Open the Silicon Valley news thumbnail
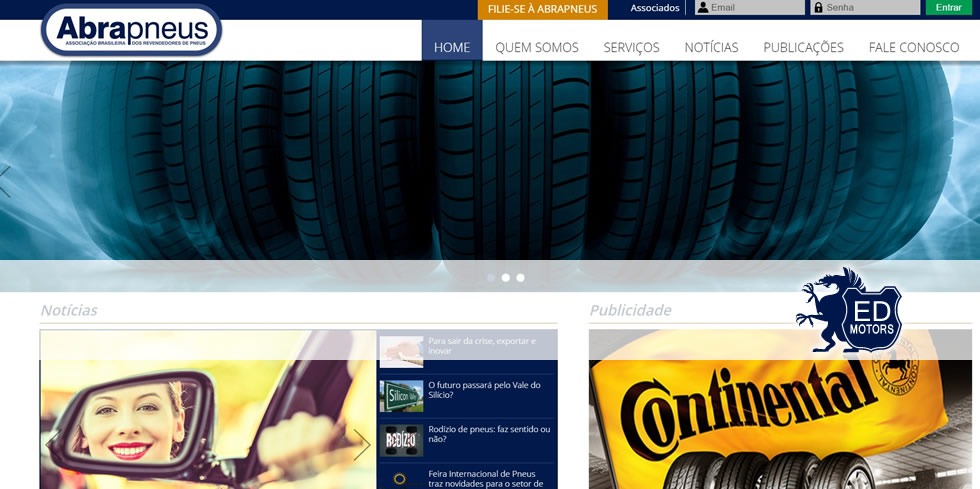The image size is (980, 489). click(x=401, y=396)
